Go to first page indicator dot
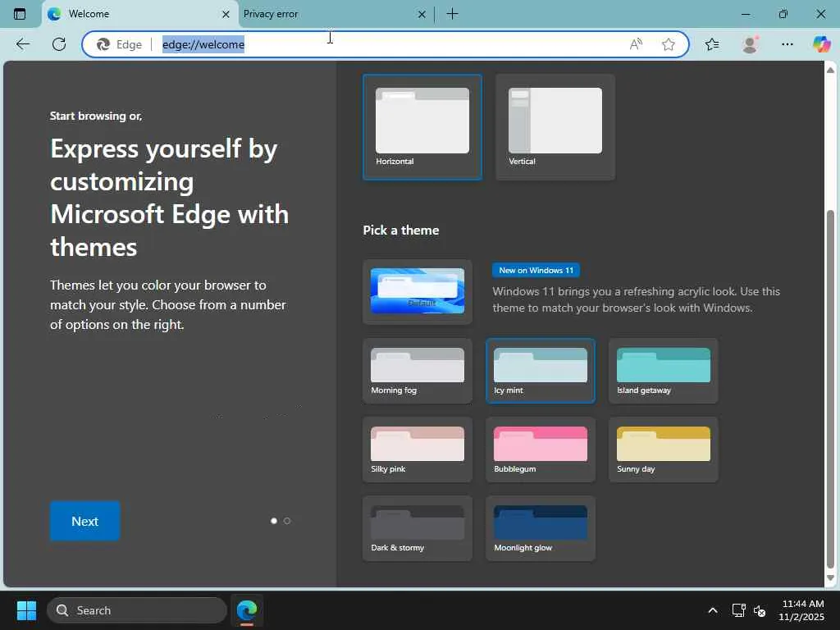 (x=274, y=521)
